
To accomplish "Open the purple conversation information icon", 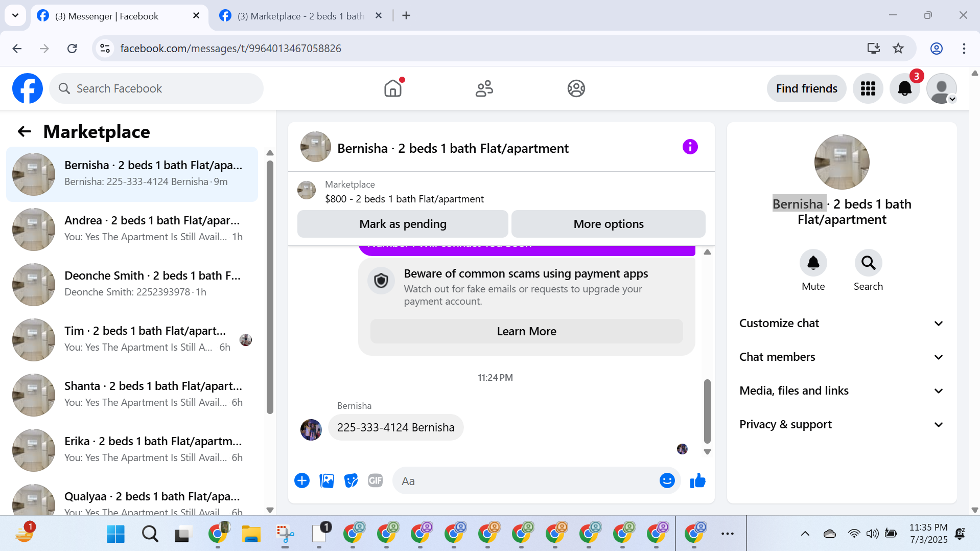I will pos(690,147).
